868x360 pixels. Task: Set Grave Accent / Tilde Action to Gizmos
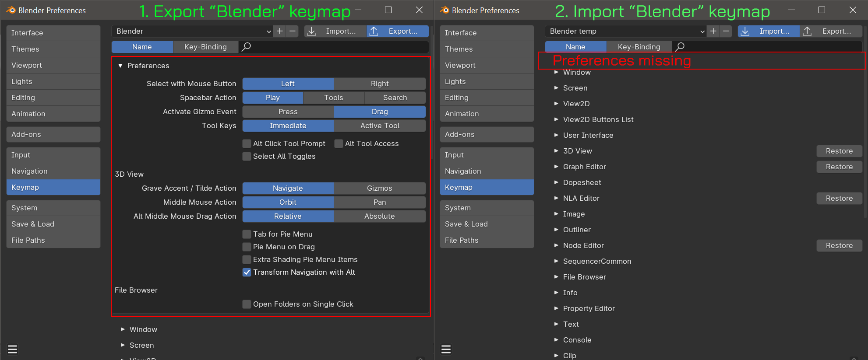click(x=380, y=188)
